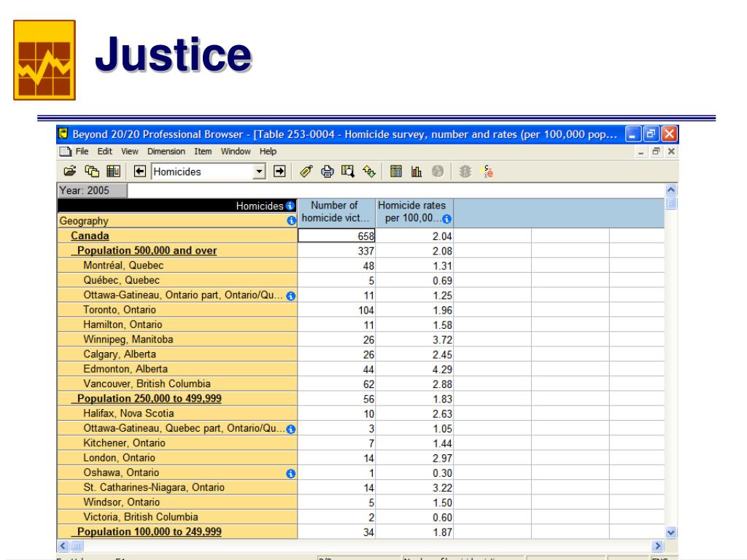The width and height of the screenshot is (747, 560).
Task: Open the Help menu
Action: (268, 152)
